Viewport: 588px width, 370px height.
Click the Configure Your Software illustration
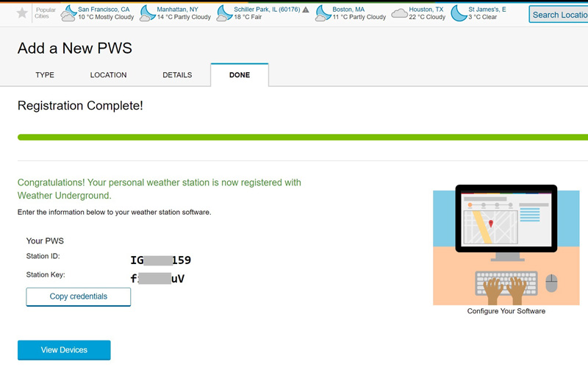pos(506,245)
